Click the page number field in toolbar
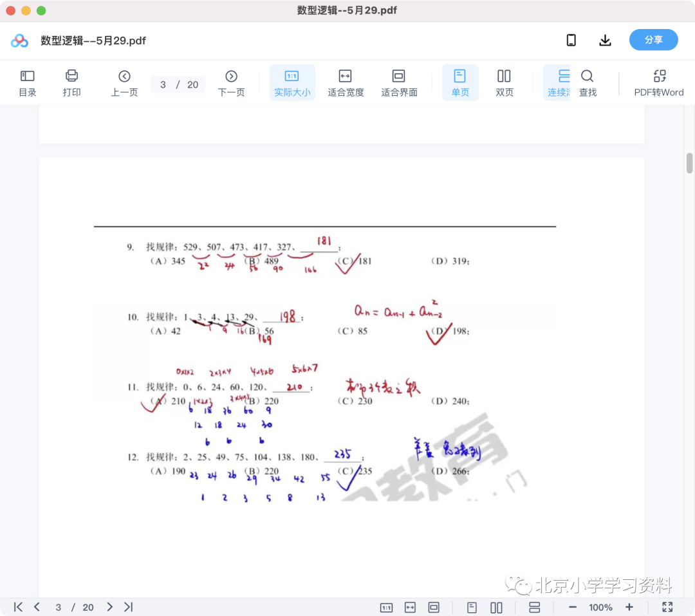Screen dimensions: 695x616 tap(163, 85)
